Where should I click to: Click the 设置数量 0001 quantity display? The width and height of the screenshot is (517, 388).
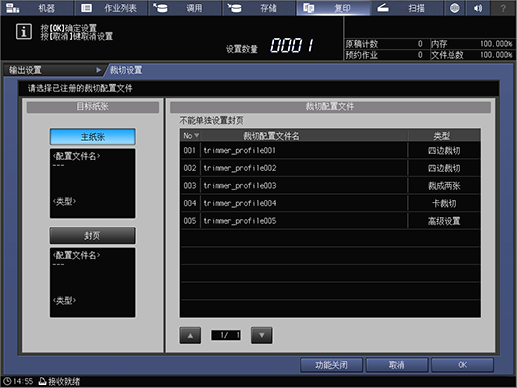point(270,46)
